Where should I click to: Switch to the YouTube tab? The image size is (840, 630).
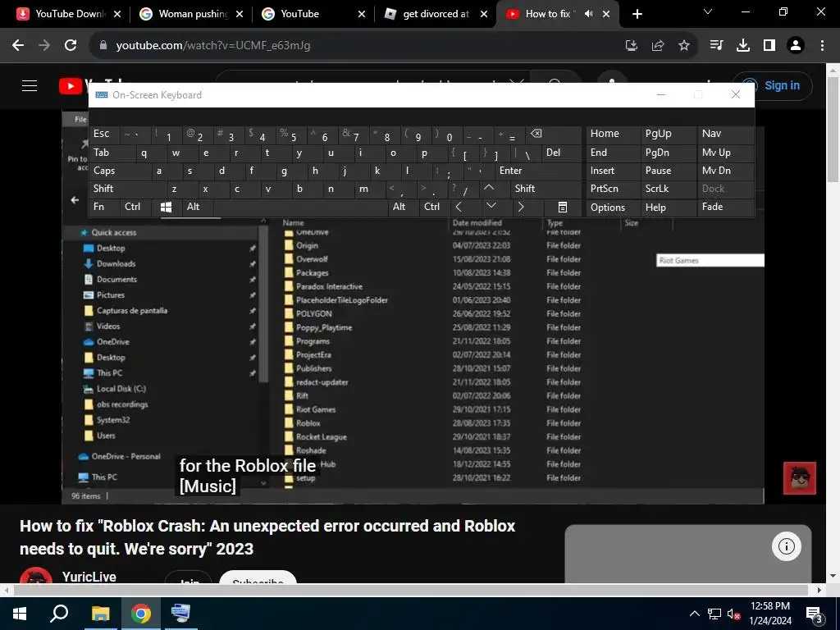314,14
